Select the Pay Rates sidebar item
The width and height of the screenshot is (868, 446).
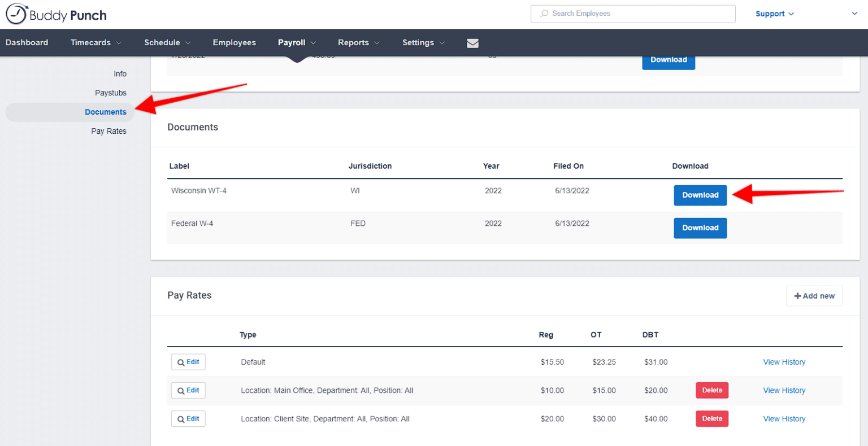pyautogui.click(x=108, y=130)
